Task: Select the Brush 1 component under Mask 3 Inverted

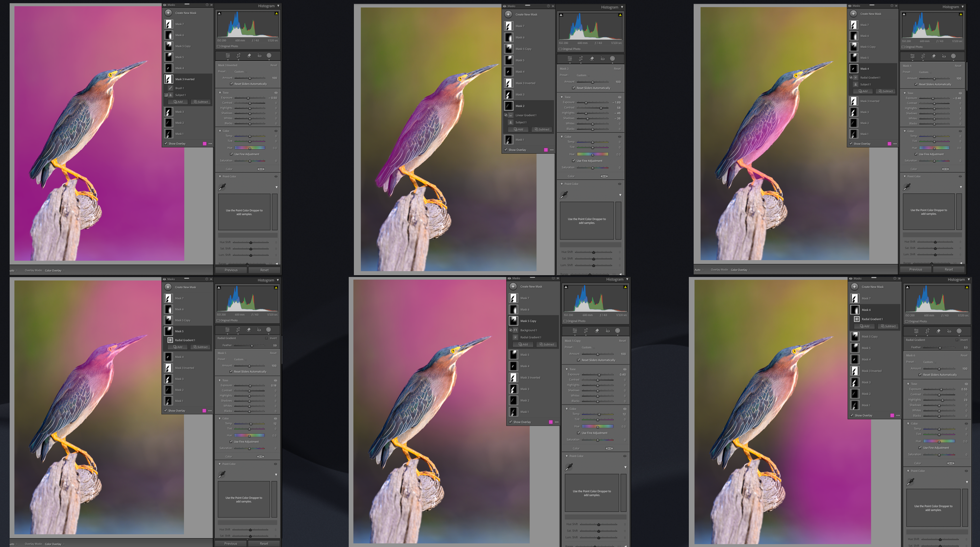Action: 179,88
